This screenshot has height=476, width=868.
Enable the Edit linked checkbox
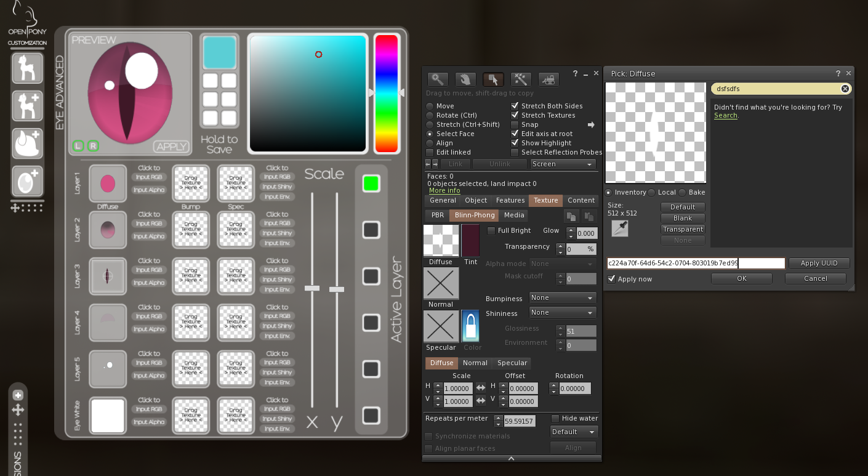[430, 152]
